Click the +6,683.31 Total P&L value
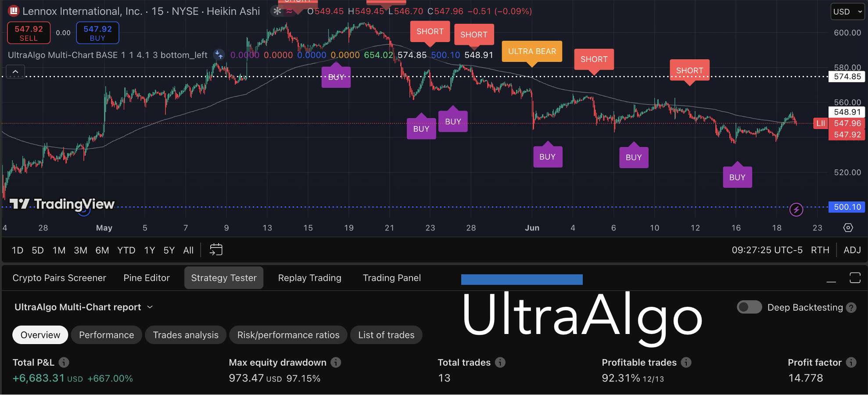868x395 pixels. 39,378
